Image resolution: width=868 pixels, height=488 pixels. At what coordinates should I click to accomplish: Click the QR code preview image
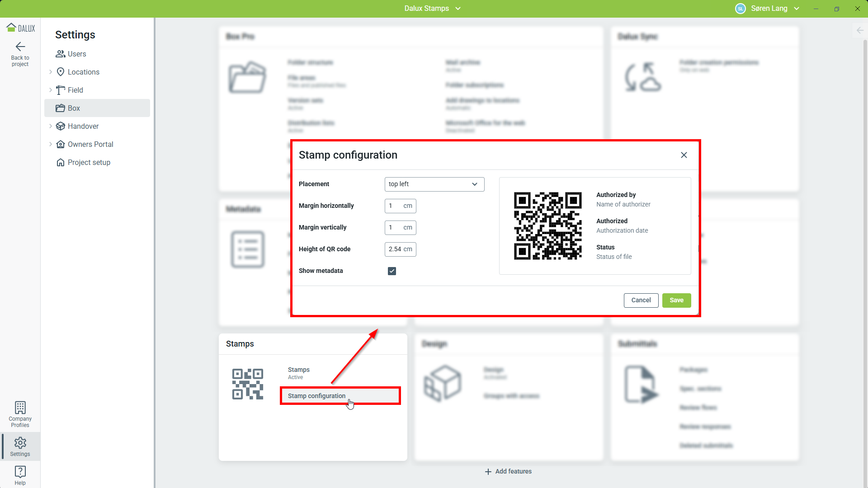coord(547,225)
